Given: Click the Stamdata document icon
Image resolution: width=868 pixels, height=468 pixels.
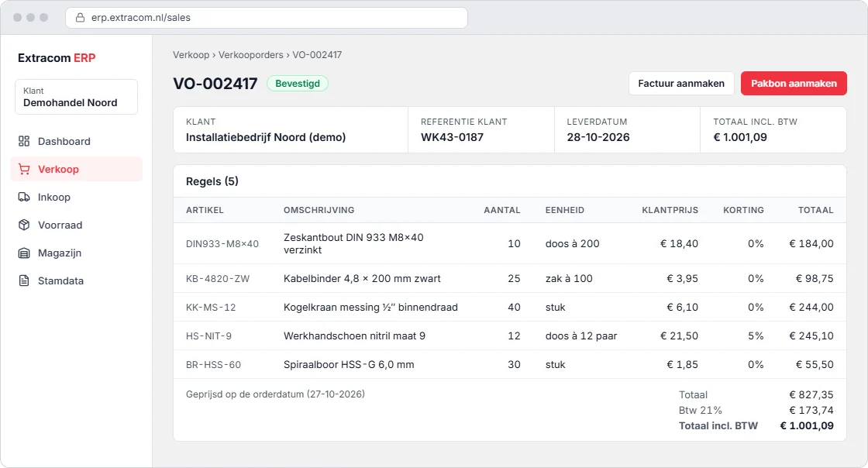Looking at the screenshot, I should tap(24, 280).
